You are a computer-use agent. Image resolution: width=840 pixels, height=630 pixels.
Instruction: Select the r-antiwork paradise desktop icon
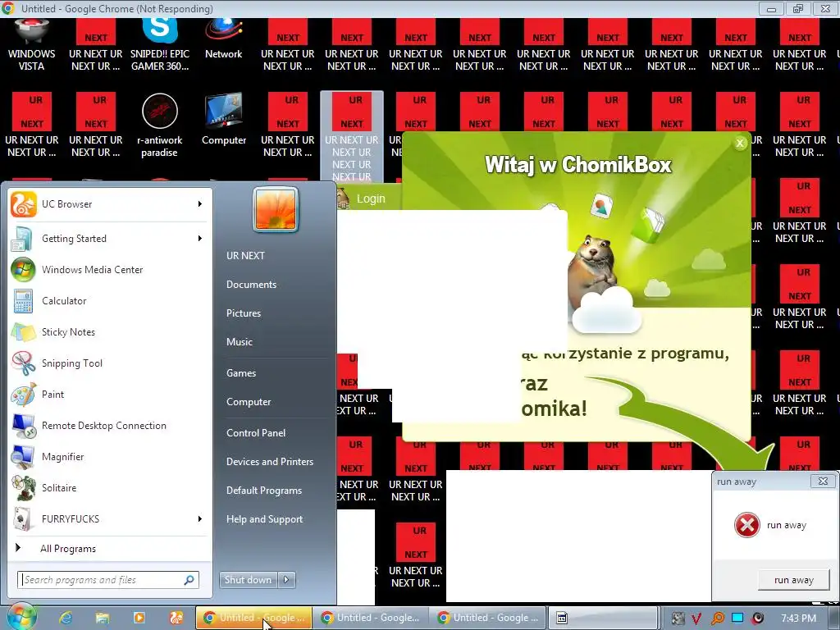pyautogui.click(x=160, y=126)
